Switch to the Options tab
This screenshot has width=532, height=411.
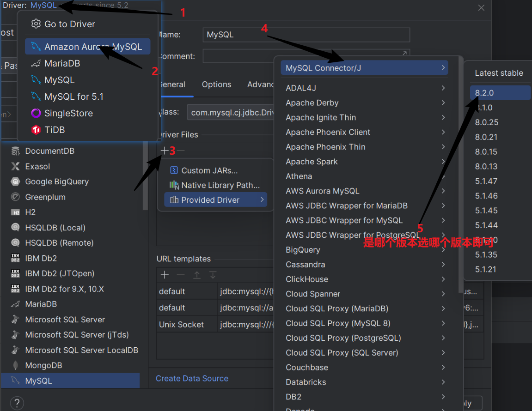(x=216, y=85)
